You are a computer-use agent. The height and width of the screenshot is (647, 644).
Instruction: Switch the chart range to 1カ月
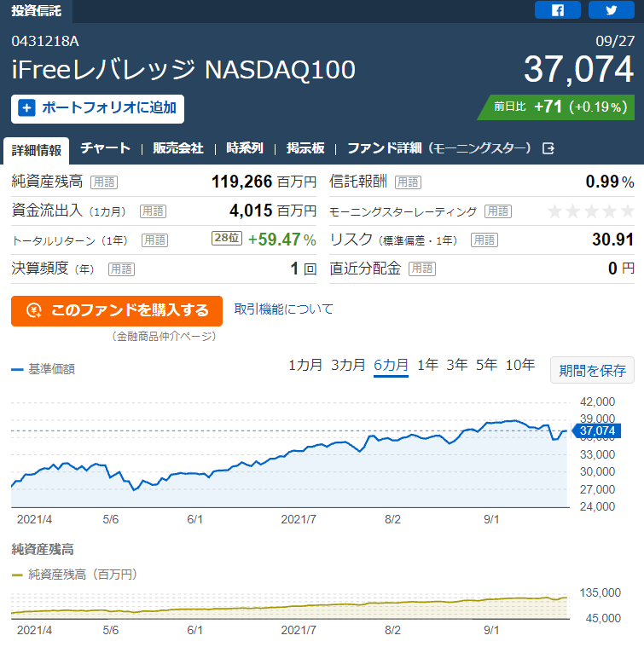click(x=305, y=365)
